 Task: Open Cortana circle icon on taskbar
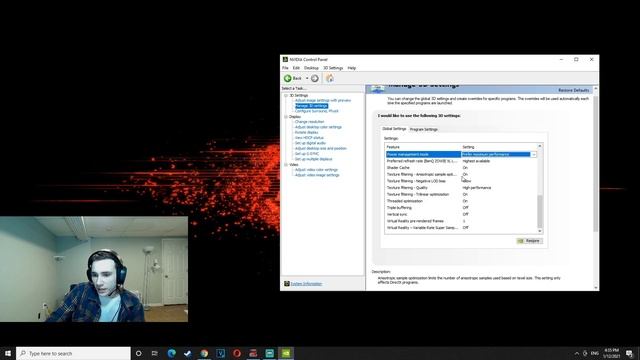(x=138, y=353)
